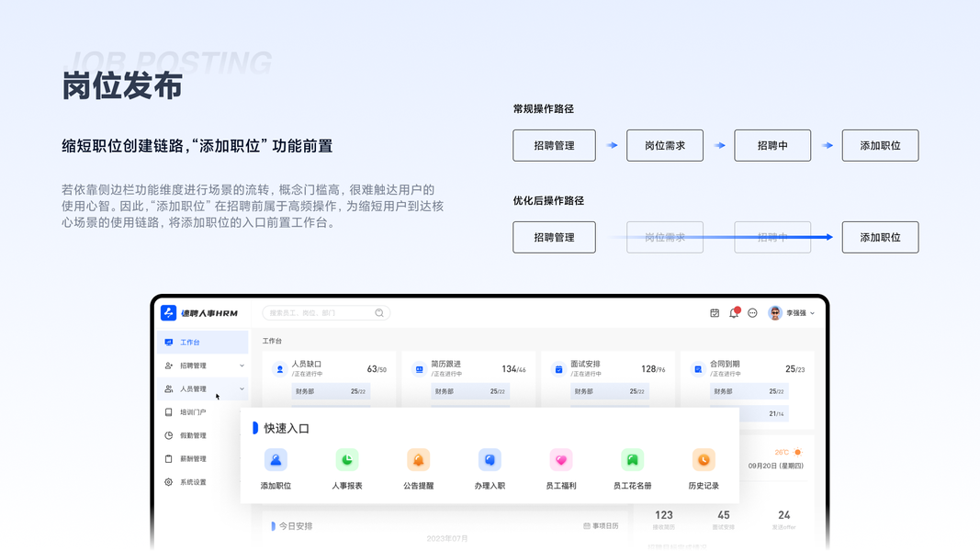Click the 26°C weather indicator

[x=788, y=453]
